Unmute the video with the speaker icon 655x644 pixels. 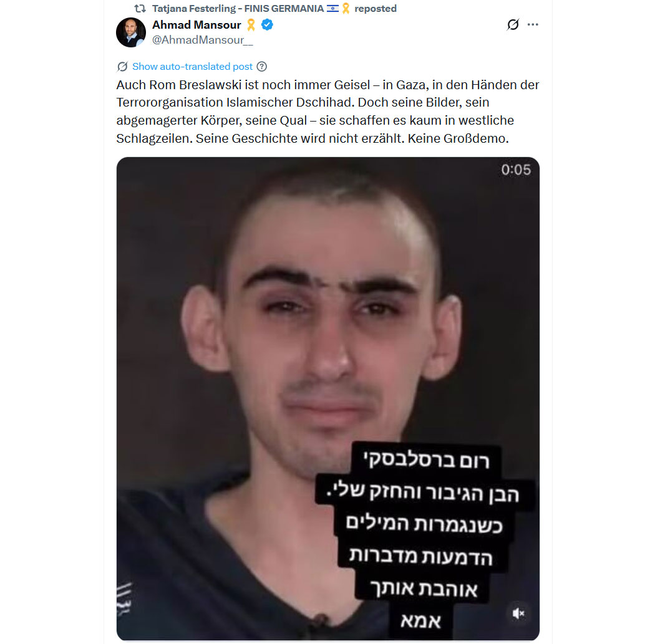tap(518, 613)
